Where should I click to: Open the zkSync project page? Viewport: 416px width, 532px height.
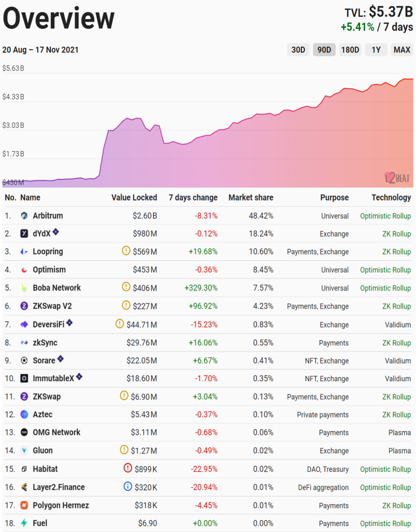click(45, 343)
